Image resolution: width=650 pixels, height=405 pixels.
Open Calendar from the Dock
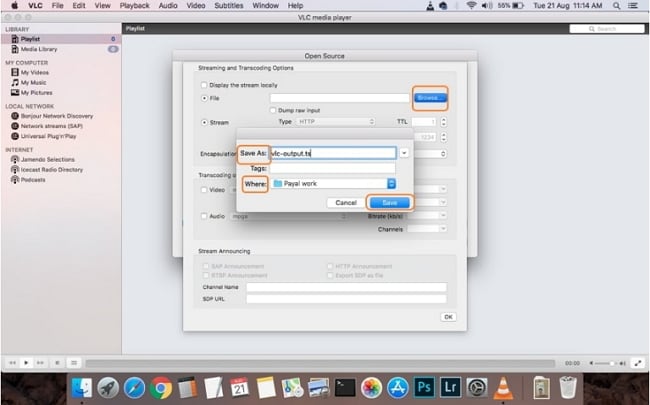(240, 388)
